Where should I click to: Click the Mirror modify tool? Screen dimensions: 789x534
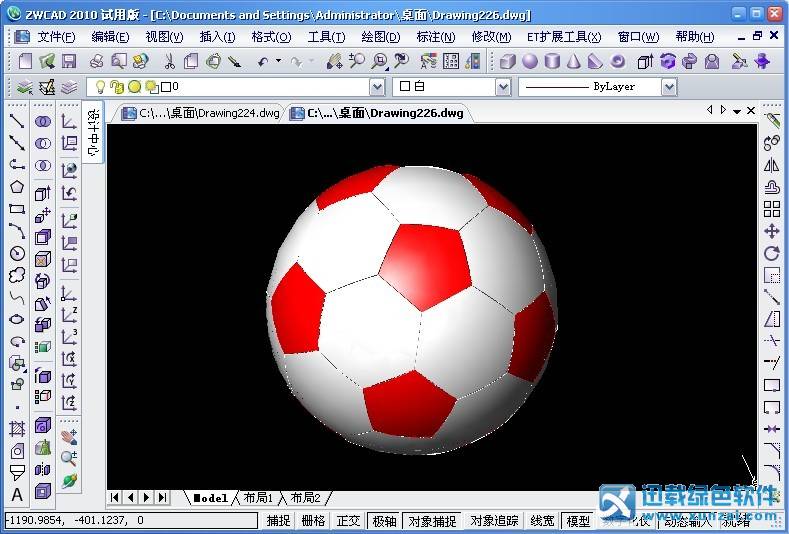tap(771, 165)
